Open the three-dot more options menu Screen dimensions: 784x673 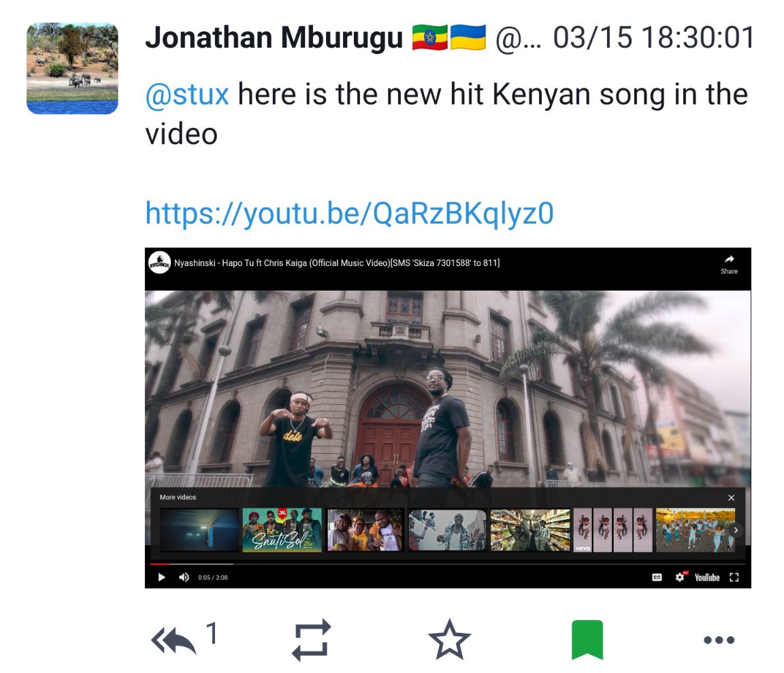(x=719, y=640)
